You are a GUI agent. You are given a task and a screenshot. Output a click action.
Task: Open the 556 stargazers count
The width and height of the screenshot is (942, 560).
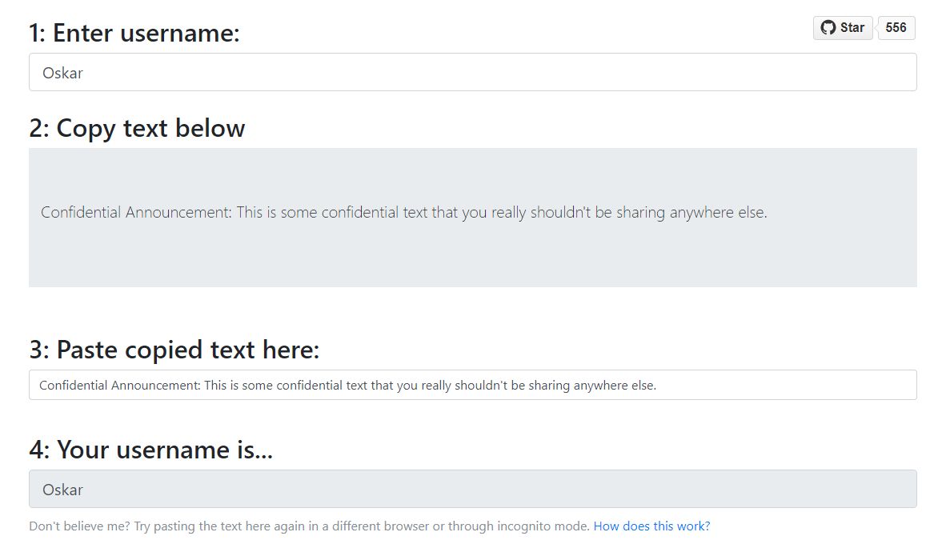(896, 28)
